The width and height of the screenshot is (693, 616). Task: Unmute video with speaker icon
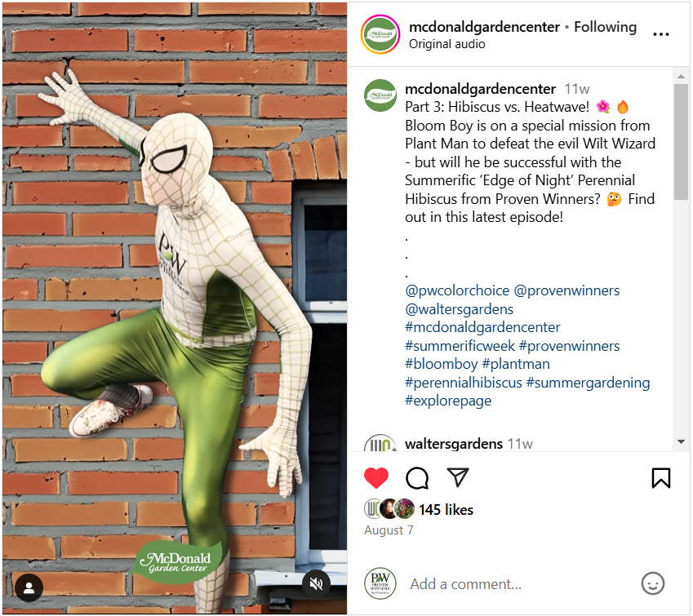click(316, 584)
